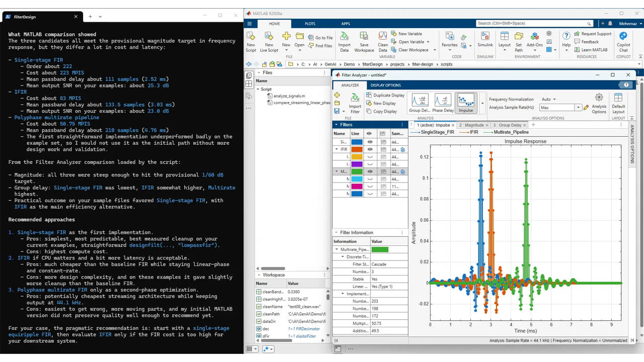This screenshot has width=644, height=362.
Task: Expand the analysis gallery dropdown arrow
Action: click(x=482, y=103)
